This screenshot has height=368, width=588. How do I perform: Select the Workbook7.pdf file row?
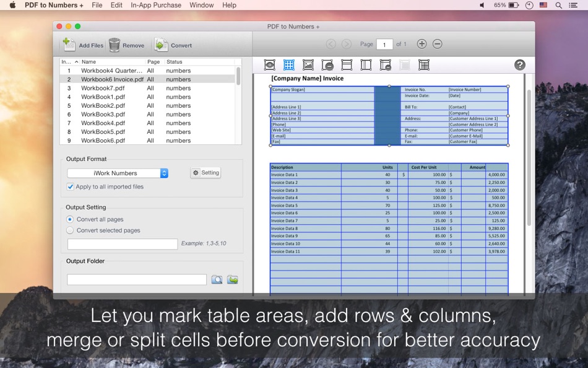point(148,88)
